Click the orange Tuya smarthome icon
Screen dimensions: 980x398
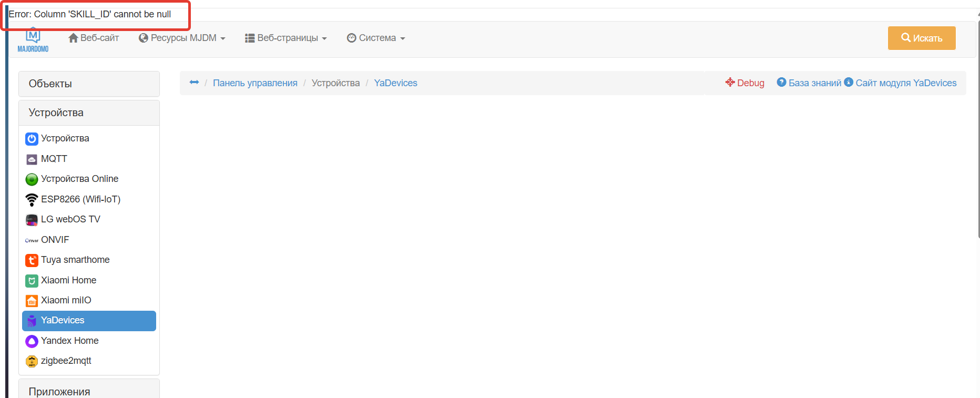click(x=32, y=260)
